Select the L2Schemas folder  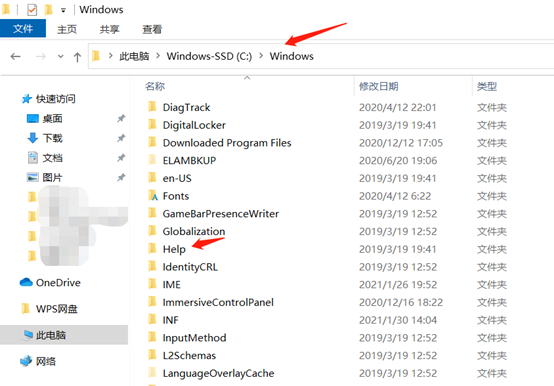pos(189,356)
